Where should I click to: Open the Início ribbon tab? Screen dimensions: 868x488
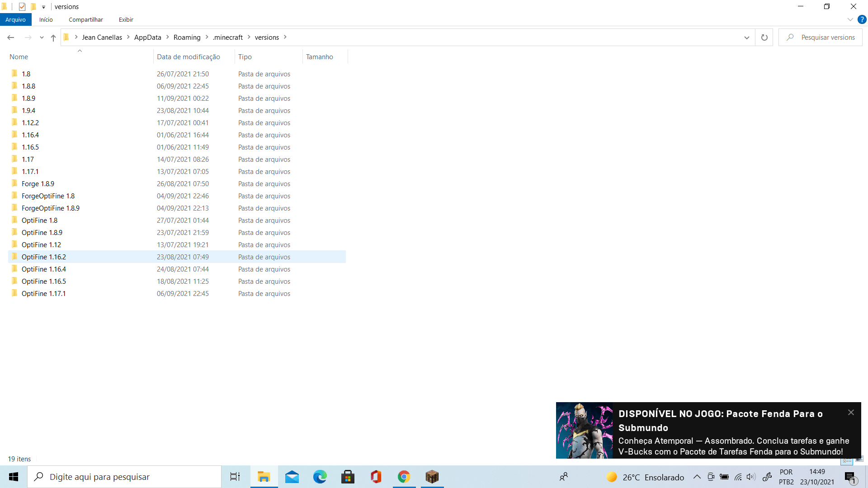(x=46, y=19)
